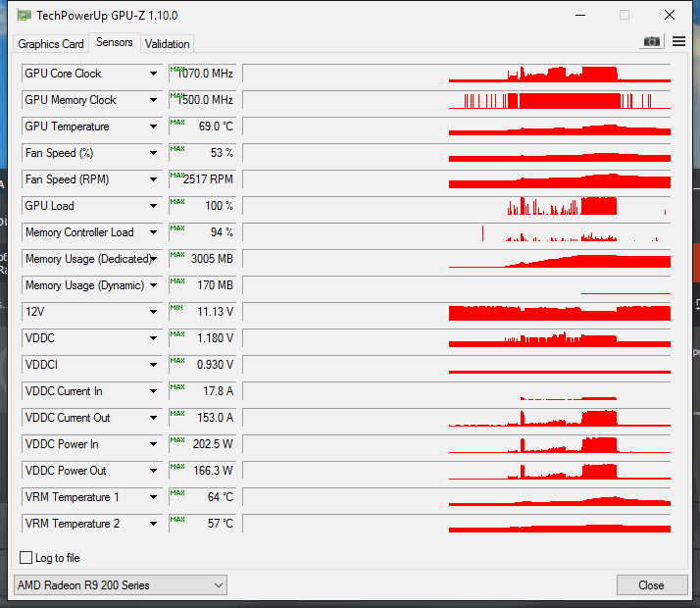Click the 153.0 A current out value
The height and width of the screenshot is (608, 700).
point(202,418)
